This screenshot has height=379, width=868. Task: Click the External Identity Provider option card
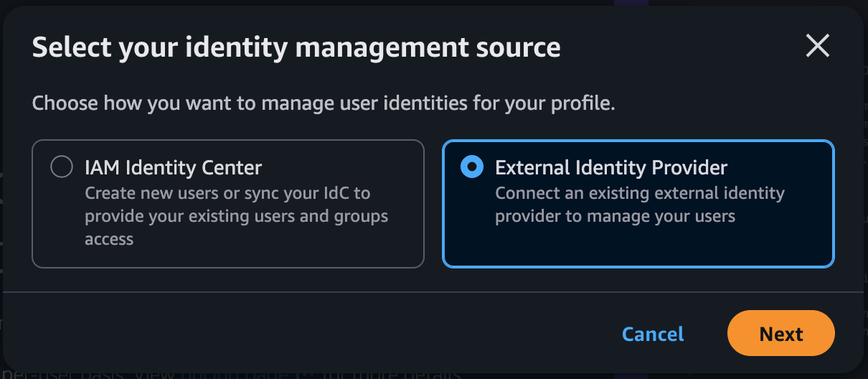(638, 204)
